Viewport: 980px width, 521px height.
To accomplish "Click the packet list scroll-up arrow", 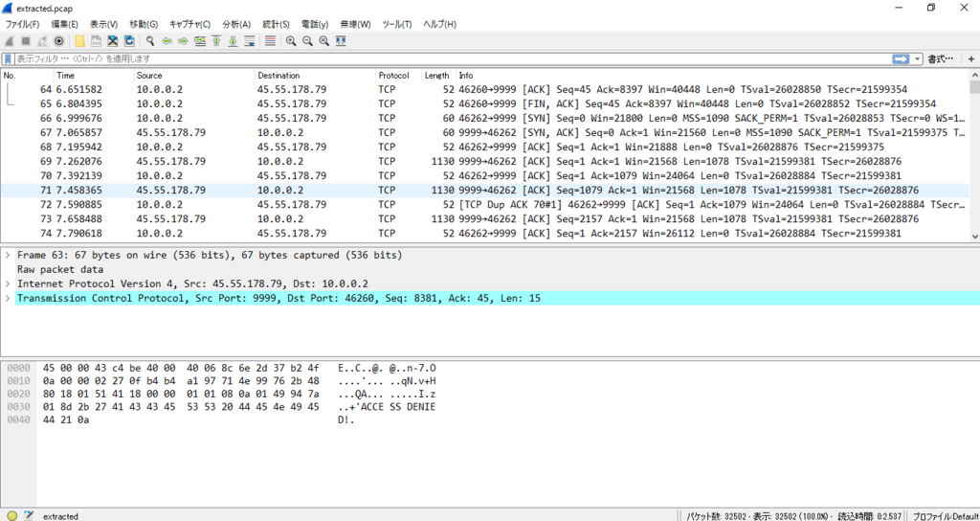I will click(x=974, y=75).
